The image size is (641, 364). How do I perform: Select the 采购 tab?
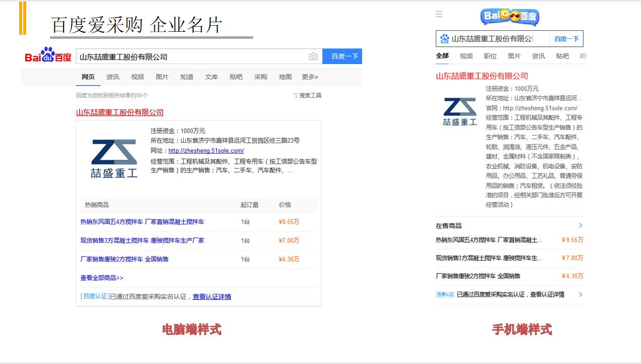click(261, 77)
